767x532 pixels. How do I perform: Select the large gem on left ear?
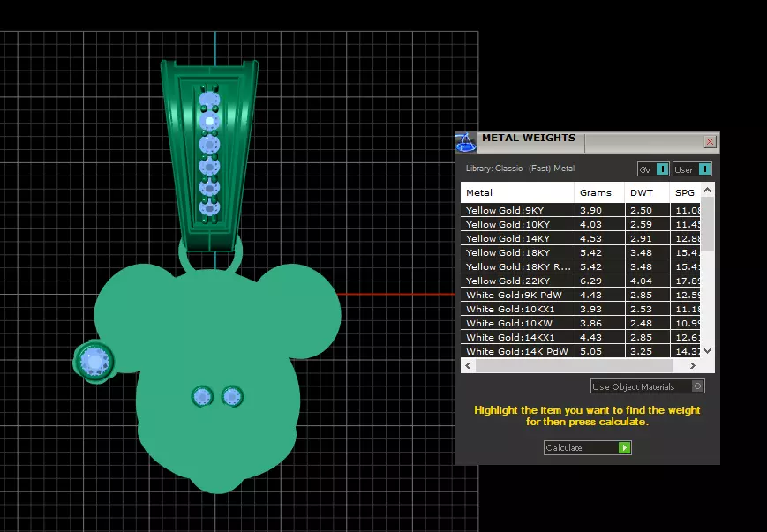click(94, 361)
